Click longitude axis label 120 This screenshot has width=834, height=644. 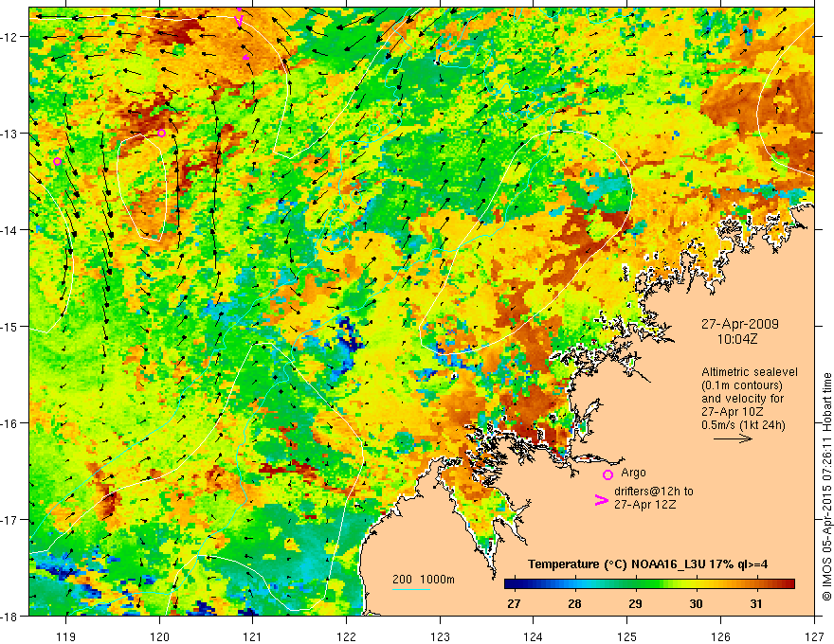pos(159,636)
